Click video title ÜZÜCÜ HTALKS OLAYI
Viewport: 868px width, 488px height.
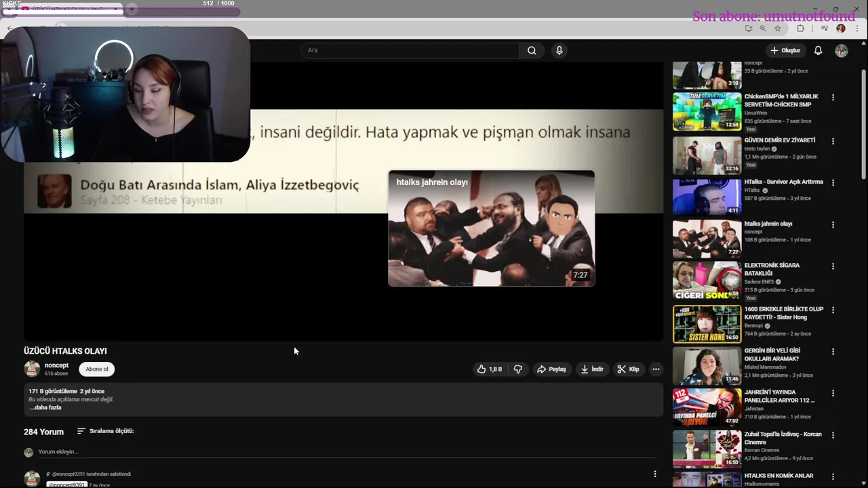click(x=65, y=351)
